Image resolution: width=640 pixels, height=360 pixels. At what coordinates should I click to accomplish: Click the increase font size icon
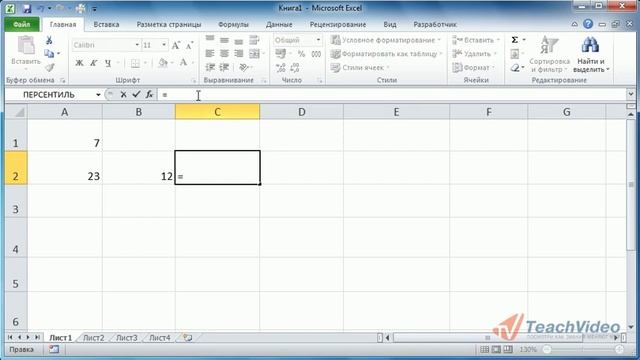click(176, 45)
